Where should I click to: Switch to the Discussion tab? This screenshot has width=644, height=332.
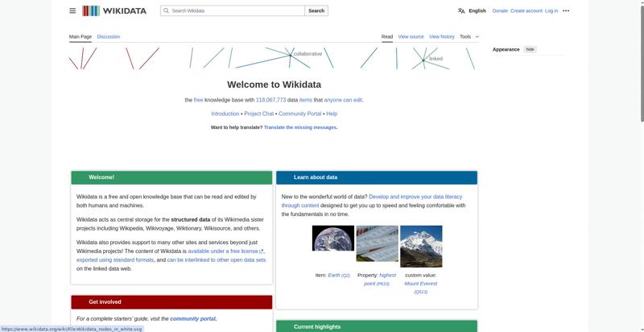tap(109, 36)
